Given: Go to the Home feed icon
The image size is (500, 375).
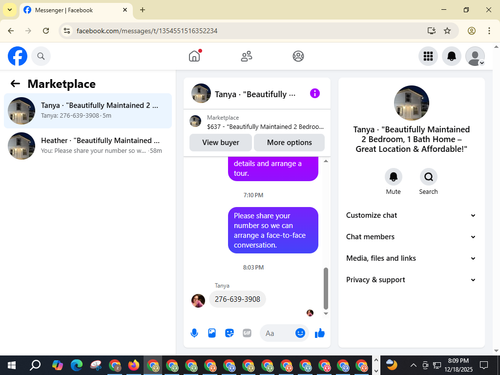Looking at the screenshot, I should (195, 56).
